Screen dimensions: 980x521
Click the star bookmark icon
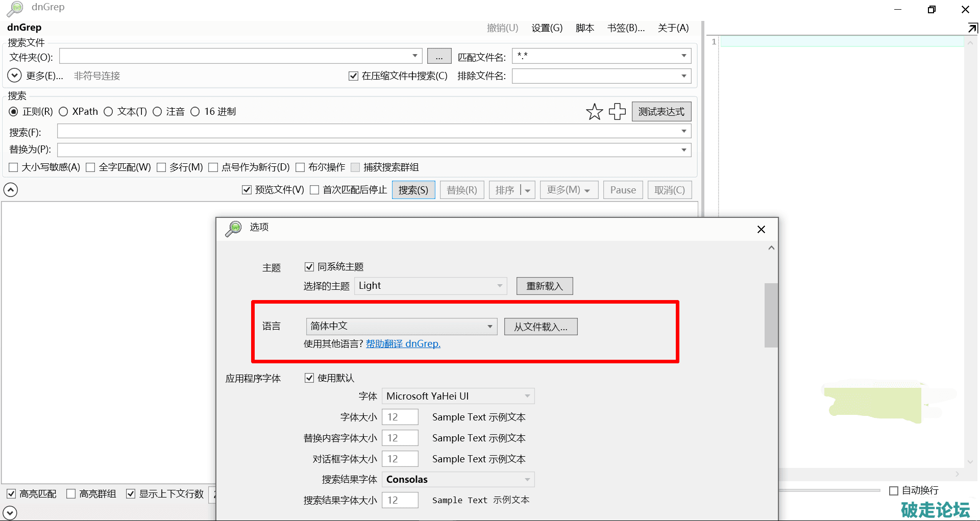pyautogui.click(x=594, y=112)
